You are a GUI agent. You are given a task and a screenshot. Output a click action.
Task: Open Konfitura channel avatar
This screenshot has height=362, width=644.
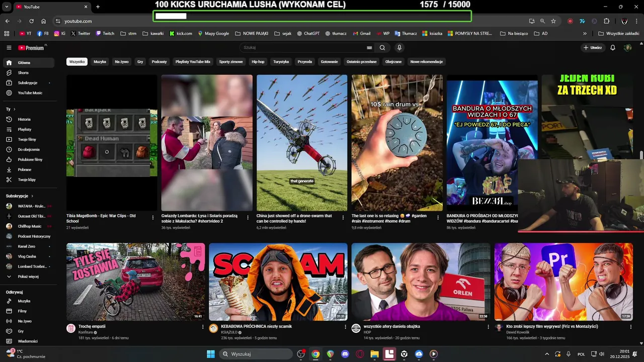click(x=71, y=328)
